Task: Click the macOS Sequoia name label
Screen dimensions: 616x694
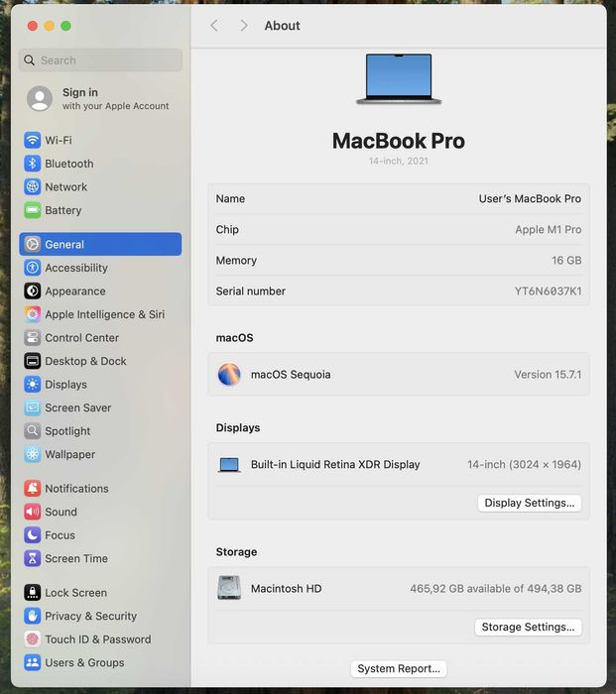Action: coord(291,375)
